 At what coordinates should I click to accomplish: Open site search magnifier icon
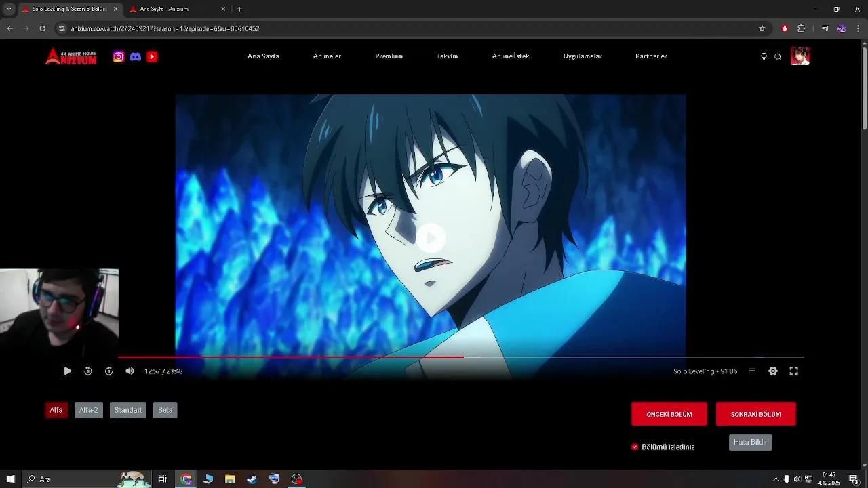point(778,57)
